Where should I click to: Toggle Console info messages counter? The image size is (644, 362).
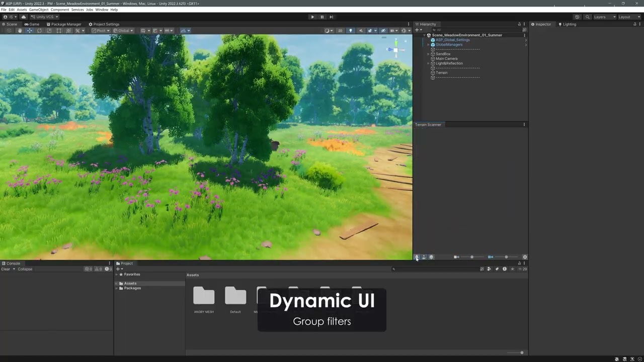(x=89, y=269)
